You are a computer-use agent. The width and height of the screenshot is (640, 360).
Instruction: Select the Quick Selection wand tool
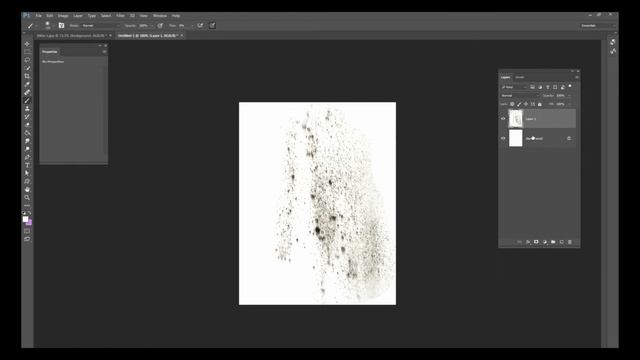27,68
